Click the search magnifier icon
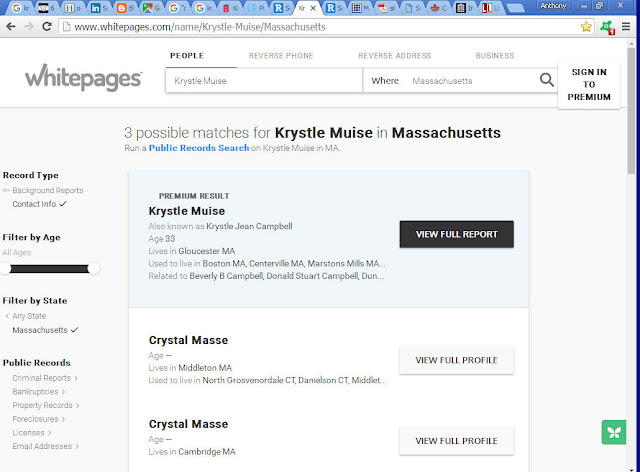 coord(547,80)
